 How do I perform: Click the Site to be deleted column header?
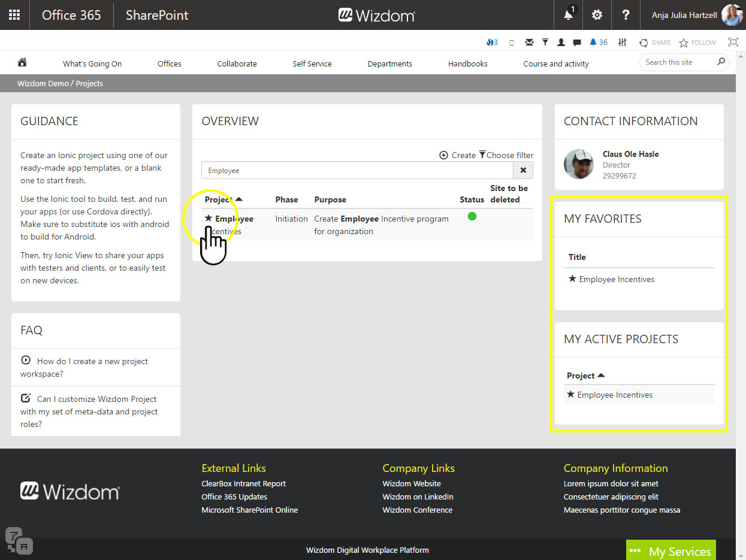pos(509,193)
